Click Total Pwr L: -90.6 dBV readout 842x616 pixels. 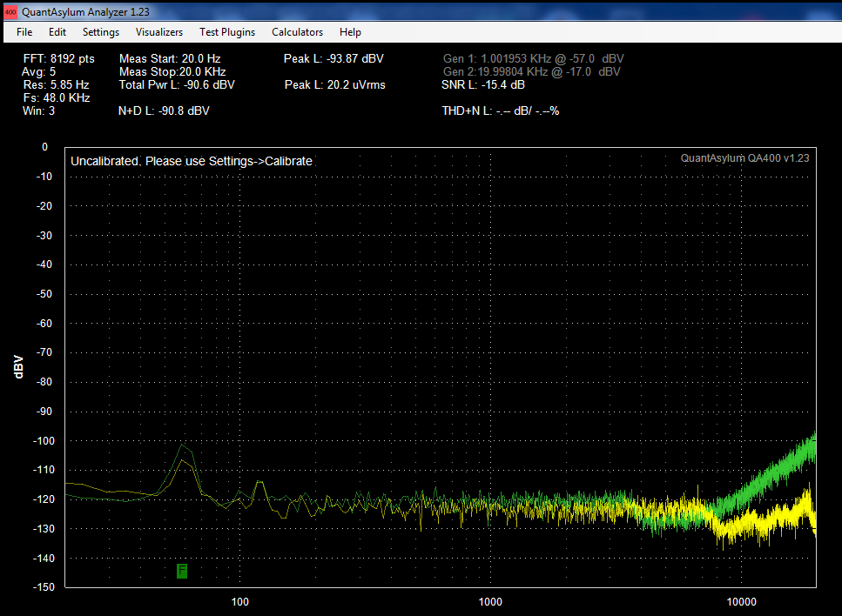coord(177,84)
